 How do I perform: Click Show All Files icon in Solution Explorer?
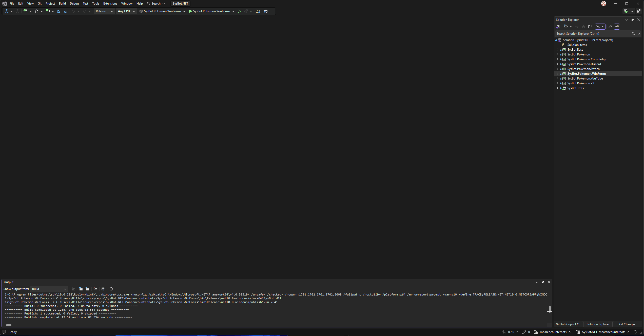tap(590, 27)
